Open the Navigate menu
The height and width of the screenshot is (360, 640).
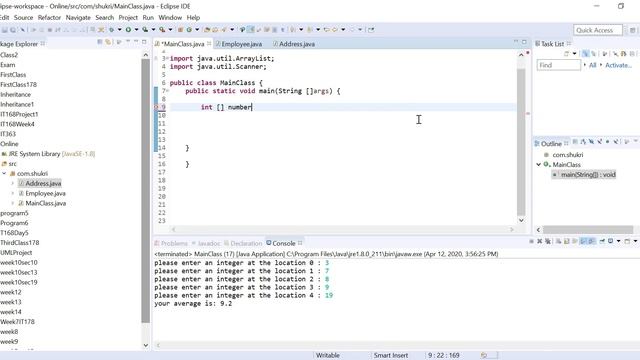[78, 18]
